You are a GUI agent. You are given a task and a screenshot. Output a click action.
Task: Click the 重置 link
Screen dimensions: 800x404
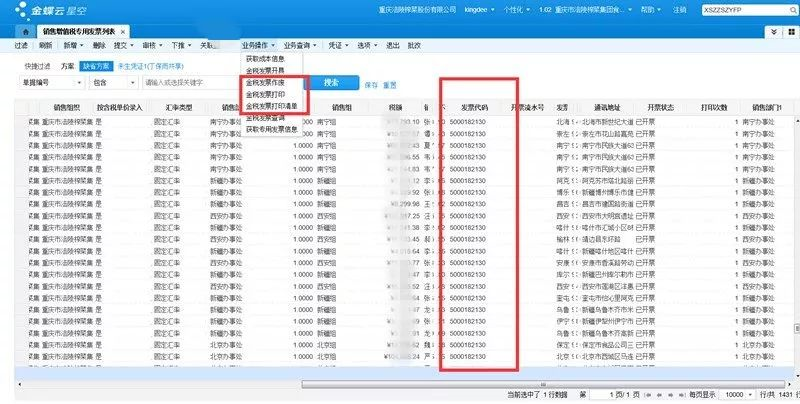390,86
